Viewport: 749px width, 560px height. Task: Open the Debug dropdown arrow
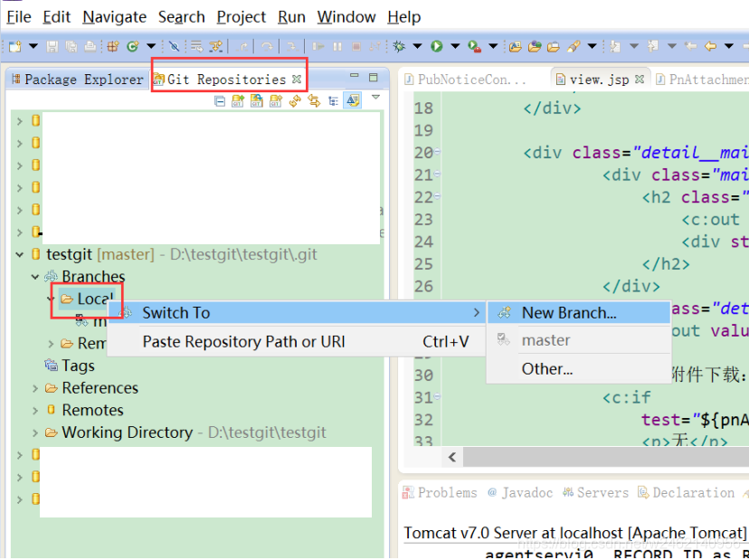[x=418, y=46]
